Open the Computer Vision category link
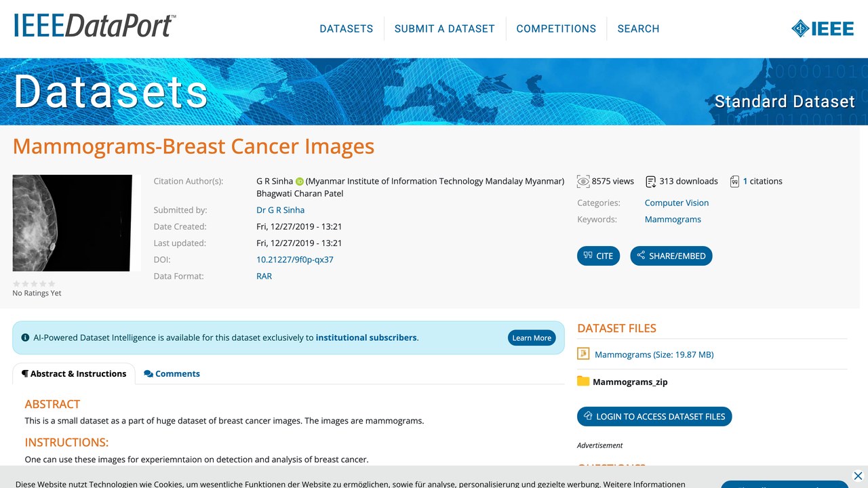 pos(677,203)
